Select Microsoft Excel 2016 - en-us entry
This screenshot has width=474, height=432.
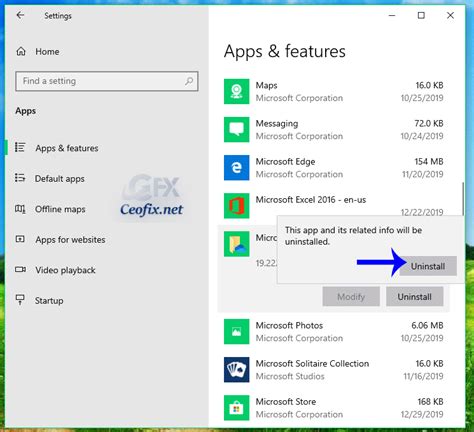(311, 200)
